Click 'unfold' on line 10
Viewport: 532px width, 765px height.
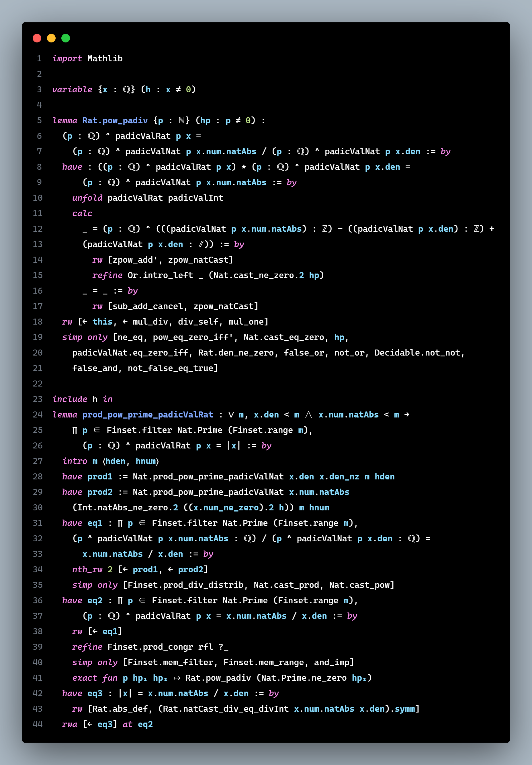[87, 198]
